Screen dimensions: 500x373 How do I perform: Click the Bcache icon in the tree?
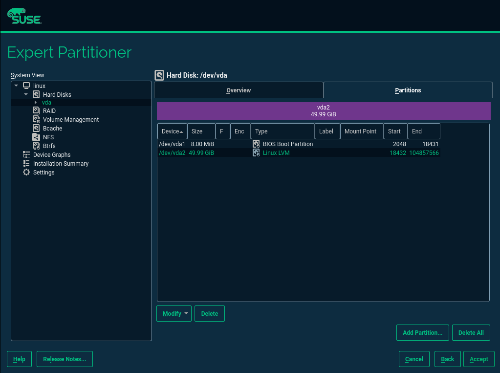(x=36, y=128)
